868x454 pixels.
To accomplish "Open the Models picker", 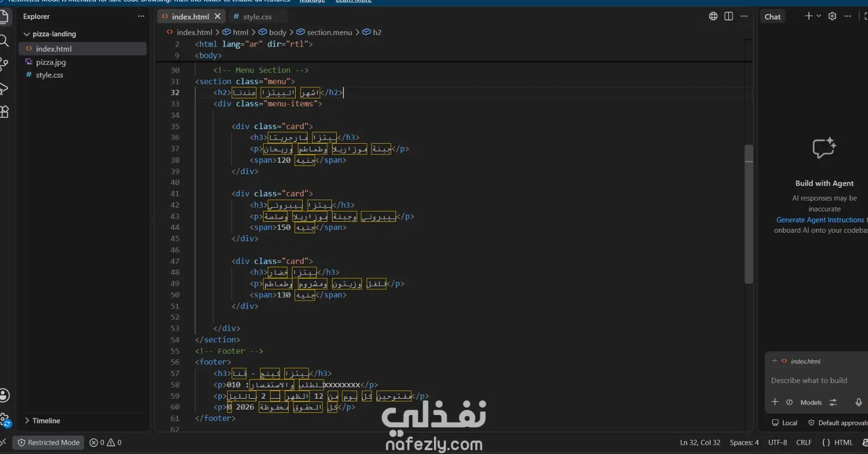I will pos(811,402).
